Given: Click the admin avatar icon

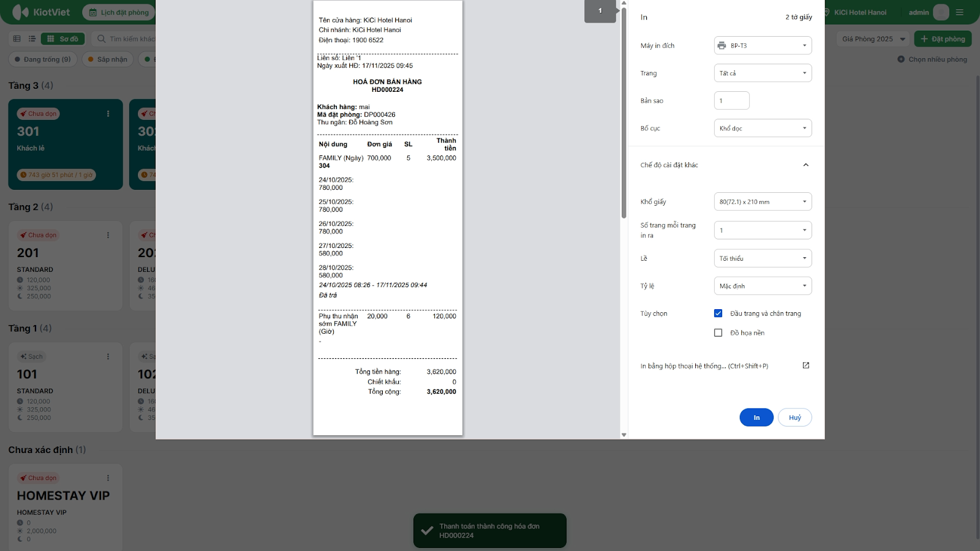Looking at the screenshot, I should pyautogui.click(x=941, y=12).
